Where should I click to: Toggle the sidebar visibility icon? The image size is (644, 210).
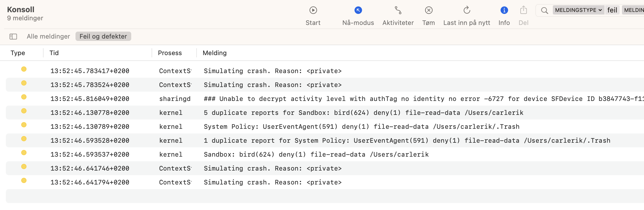tap(13, 37)
